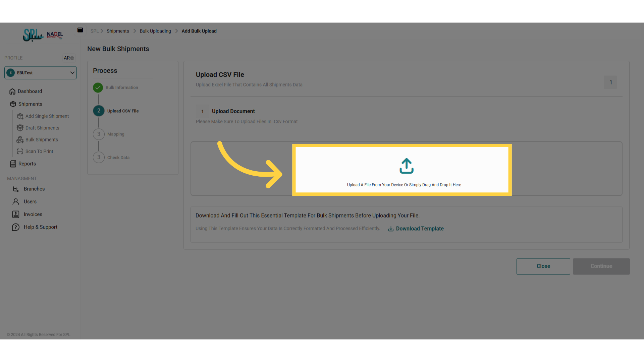The height and width of the screenshot is (362, 644).
Task: Click the Bulk Information completed step
Action: pyautogui.click(x=116, y=88)
